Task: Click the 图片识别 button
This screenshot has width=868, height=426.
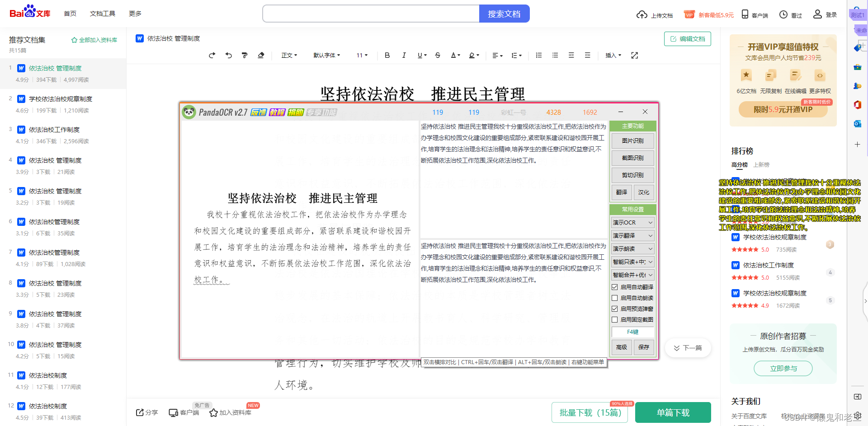Action: tap(633, 140)
